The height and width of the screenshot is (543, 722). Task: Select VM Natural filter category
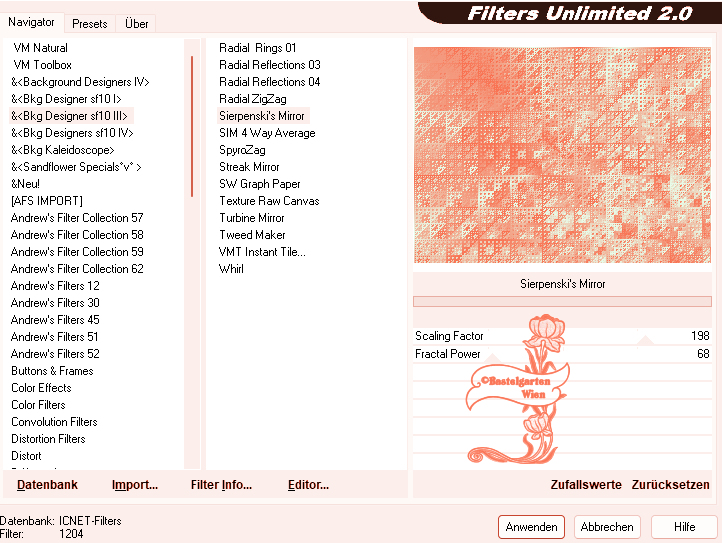(x=41, y=48)
